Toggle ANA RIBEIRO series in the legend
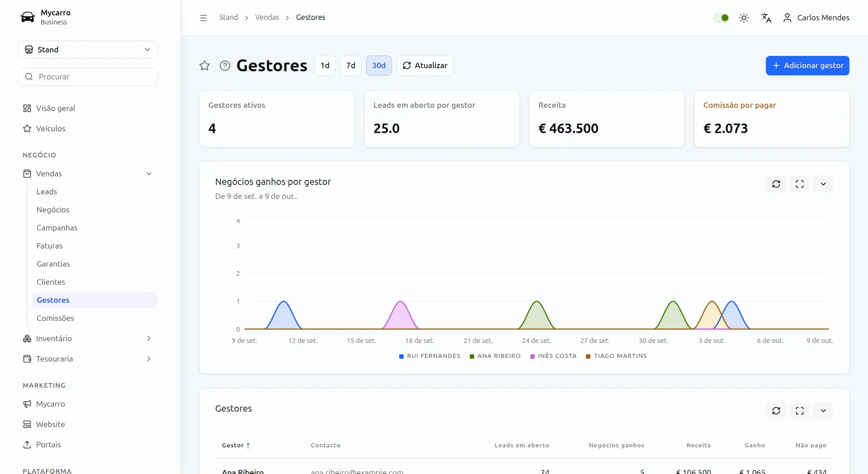 coord(495,356)
